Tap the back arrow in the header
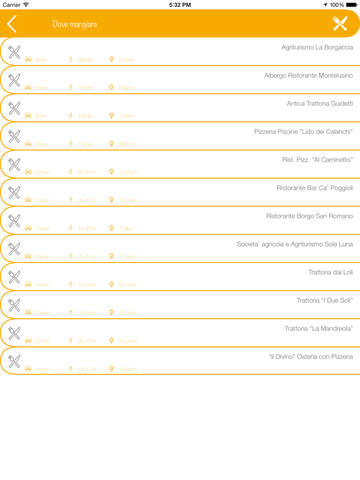The height and width of the screenshot is (480, 360). [x=12, y=24]
